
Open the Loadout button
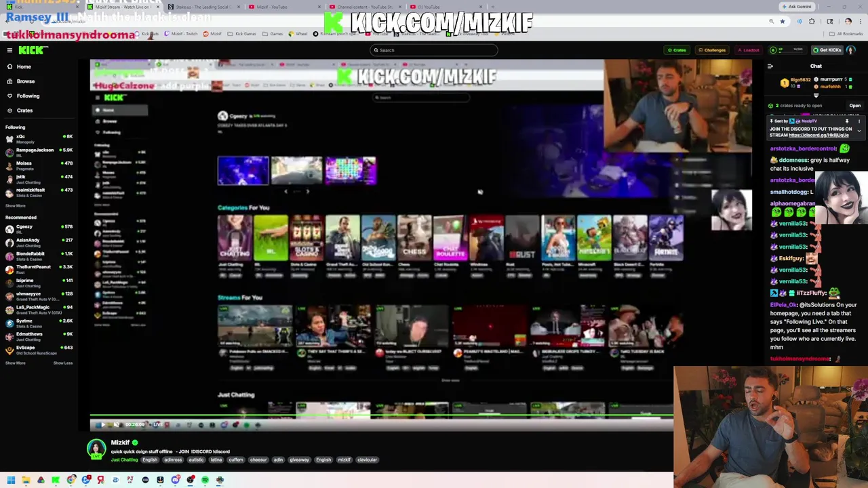(749, 50)
